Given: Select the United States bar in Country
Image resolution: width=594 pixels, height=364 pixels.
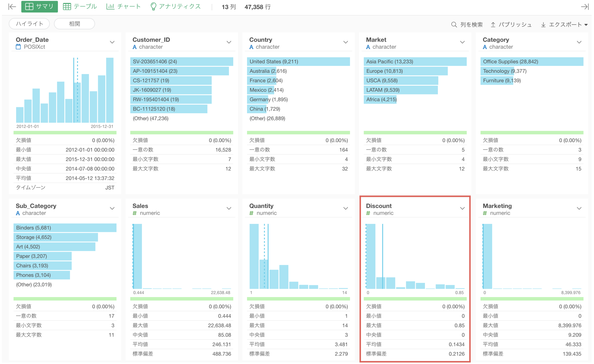Looking at the screenshot, I should [298, 62].
